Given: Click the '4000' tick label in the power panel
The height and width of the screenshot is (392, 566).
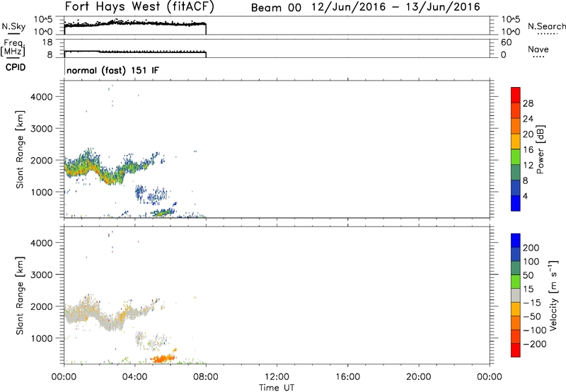Looking at the screenshot, I should (42, 97).
